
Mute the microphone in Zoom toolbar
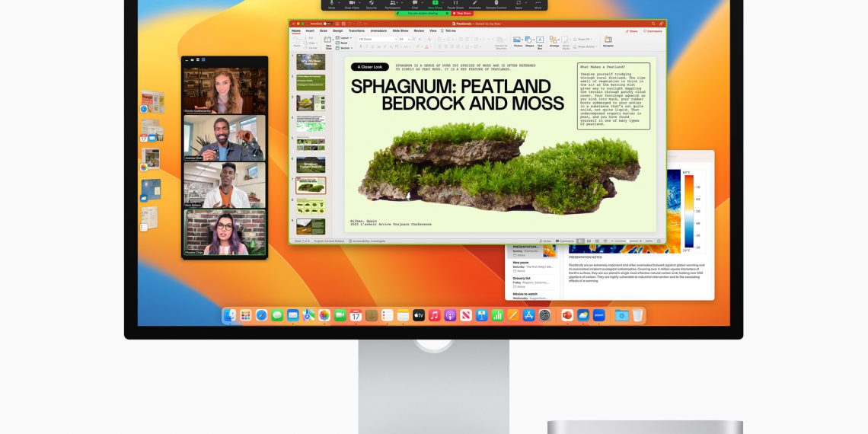coord(331,5)
